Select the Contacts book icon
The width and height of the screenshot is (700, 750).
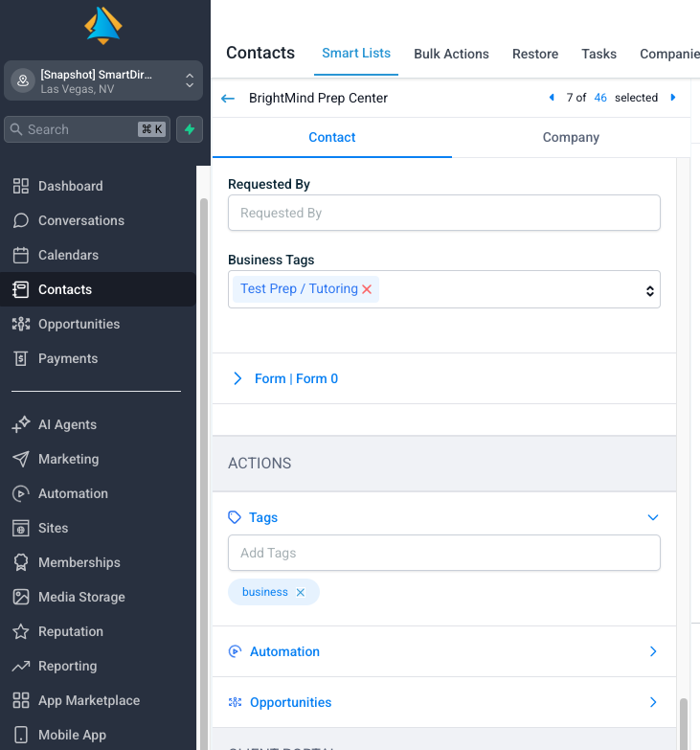[20, 289]
